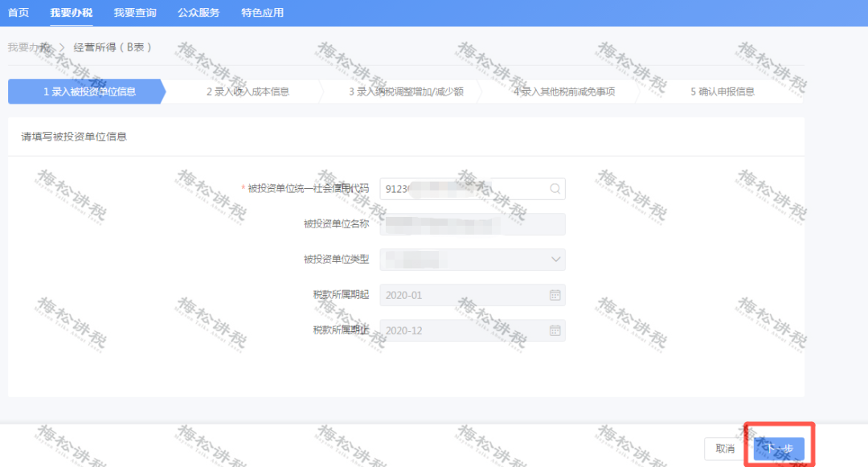This screenshot has width=868, height=467.
Task: Open calendar icon for 税款所属期起
Action: 554,295
